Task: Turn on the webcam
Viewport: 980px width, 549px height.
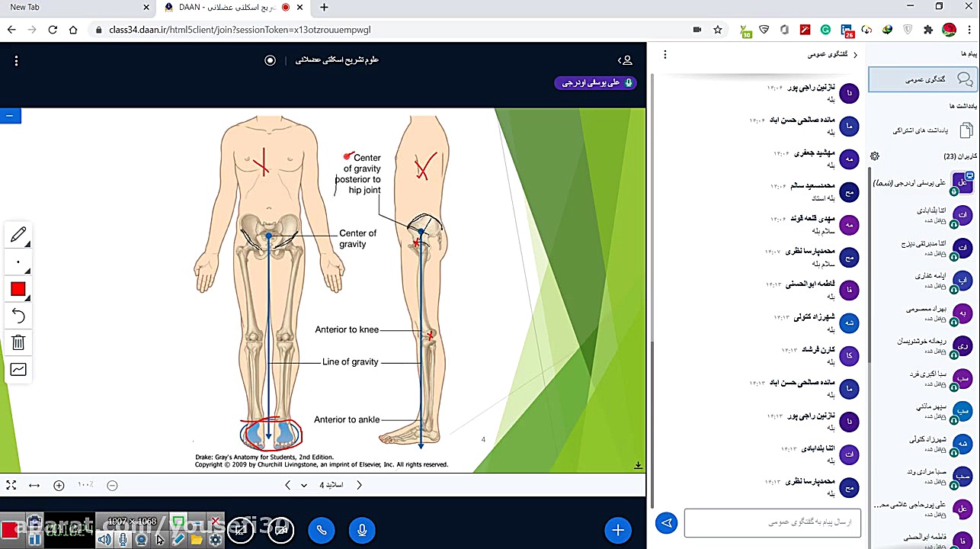Action: (x=281, y=530)
